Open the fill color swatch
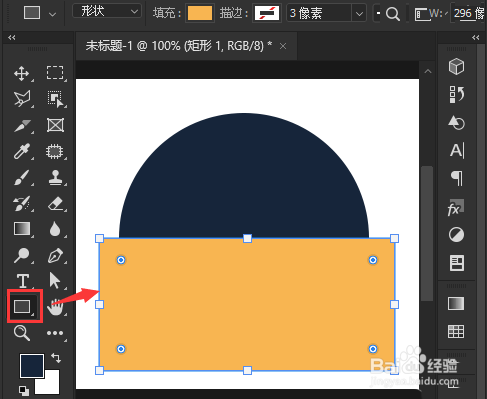This screenshot has height=399, width=487. (200, 13)
